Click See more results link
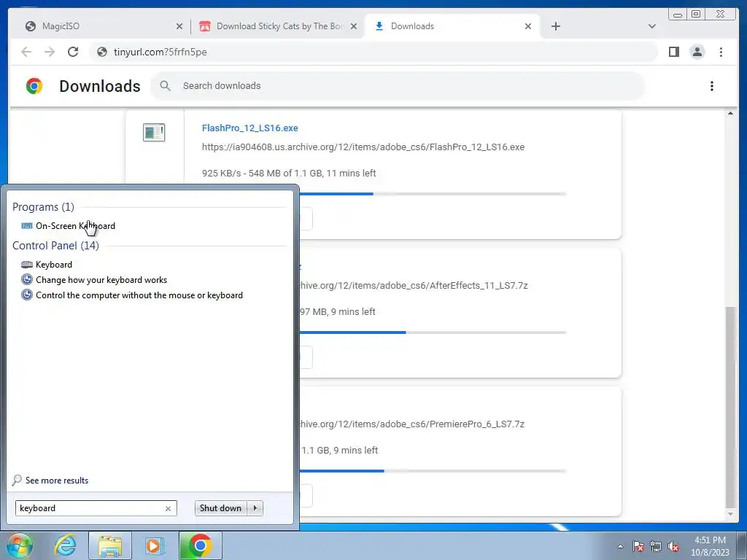Viewport: 747px width, 560px height. [50, 480]
